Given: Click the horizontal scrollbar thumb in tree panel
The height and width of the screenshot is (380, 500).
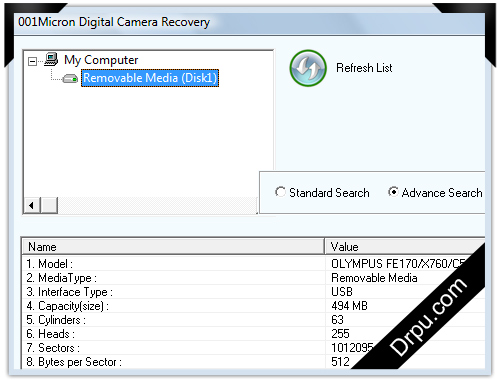Looking at the screenshot, I should pyautogui.click(x=49, y=205).
